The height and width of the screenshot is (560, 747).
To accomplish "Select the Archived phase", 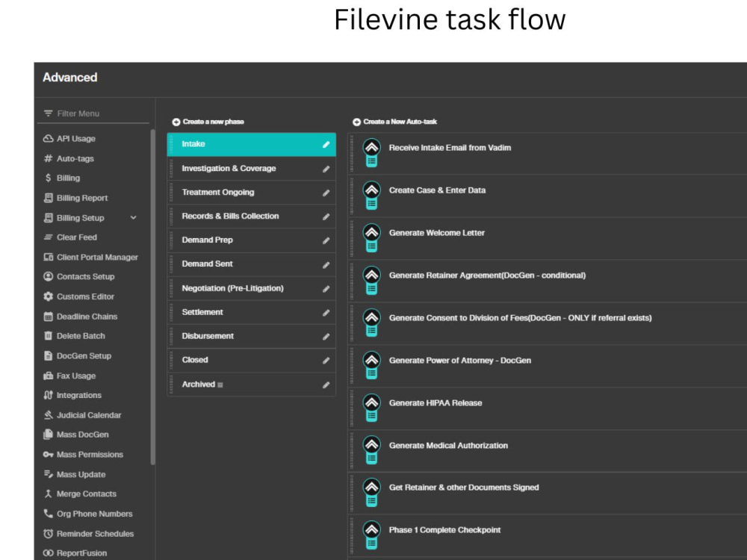I will click(252, 385).
